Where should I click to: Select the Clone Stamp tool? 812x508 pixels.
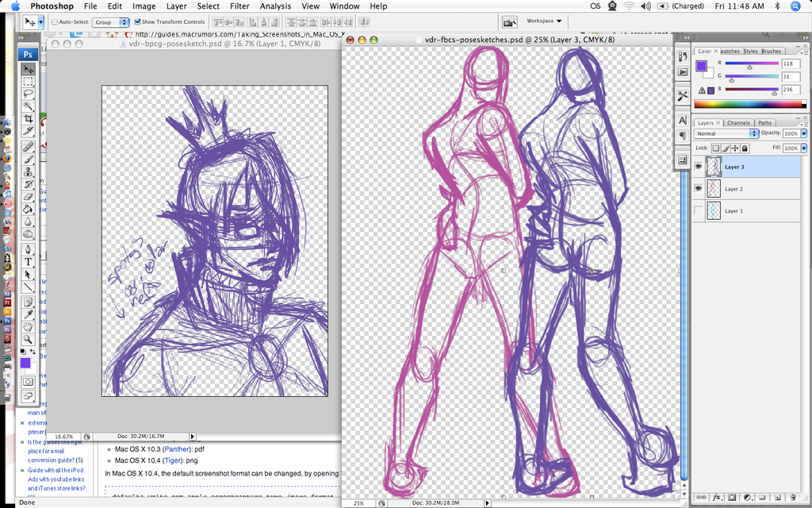coord(28,172)
